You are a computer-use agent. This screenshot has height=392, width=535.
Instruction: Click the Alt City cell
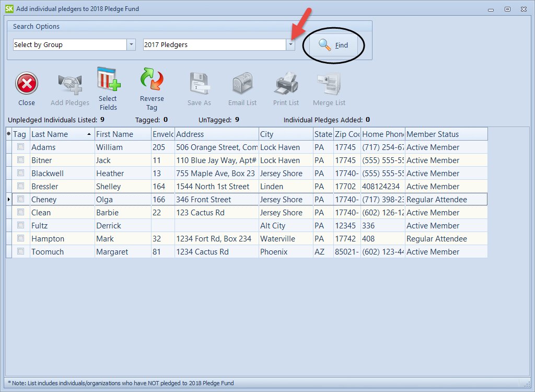[286, 226]
